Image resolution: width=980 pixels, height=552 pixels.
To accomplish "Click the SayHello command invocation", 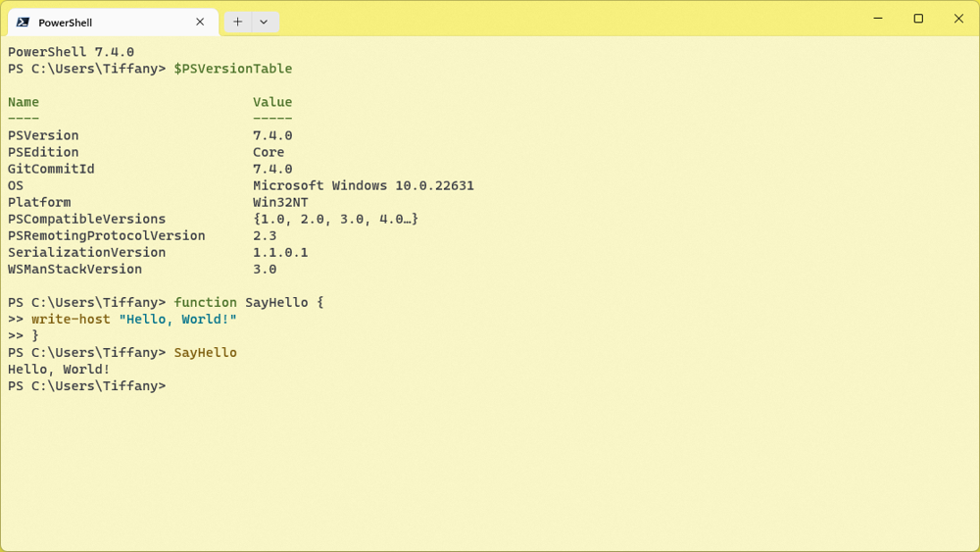I will point(205,353).
